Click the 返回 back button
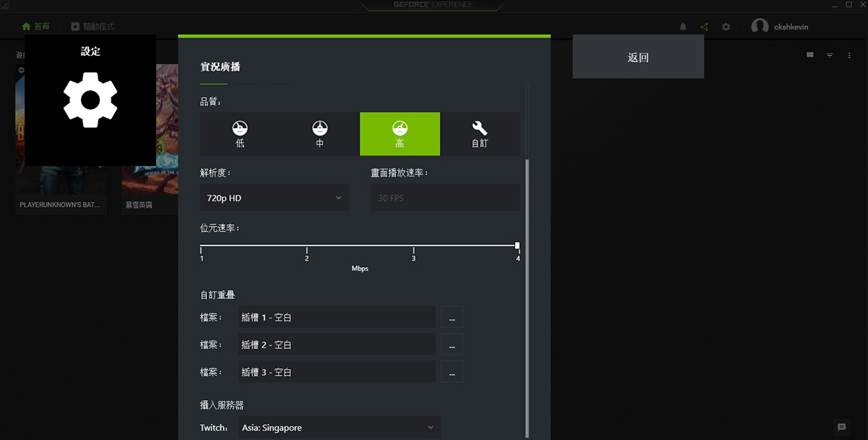868x440 pixels. coord(638,57)
